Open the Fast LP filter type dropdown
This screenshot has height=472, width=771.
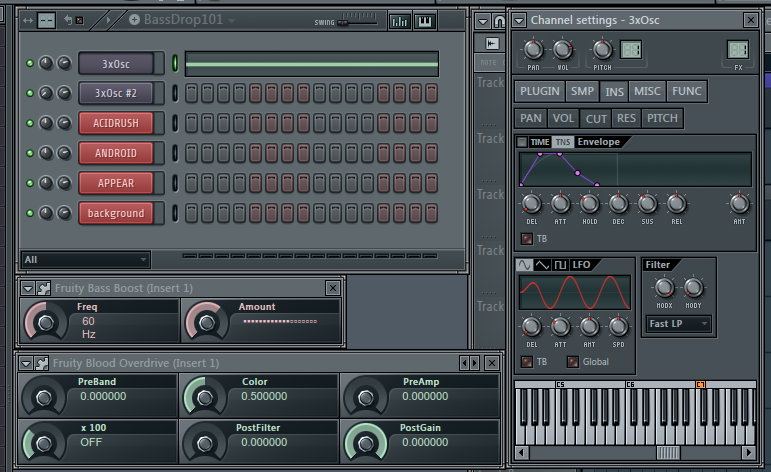[x=678, y=324]
